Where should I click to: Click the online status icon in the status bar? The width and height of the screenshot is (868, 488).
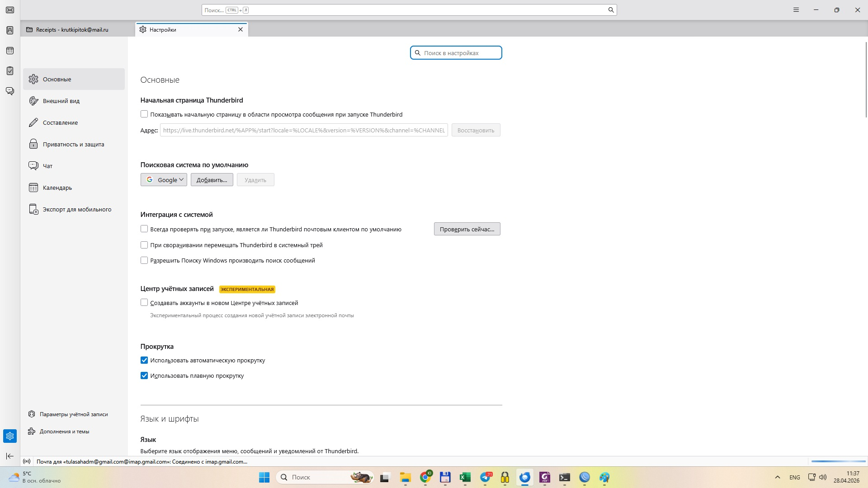click(x=27, y=461)
